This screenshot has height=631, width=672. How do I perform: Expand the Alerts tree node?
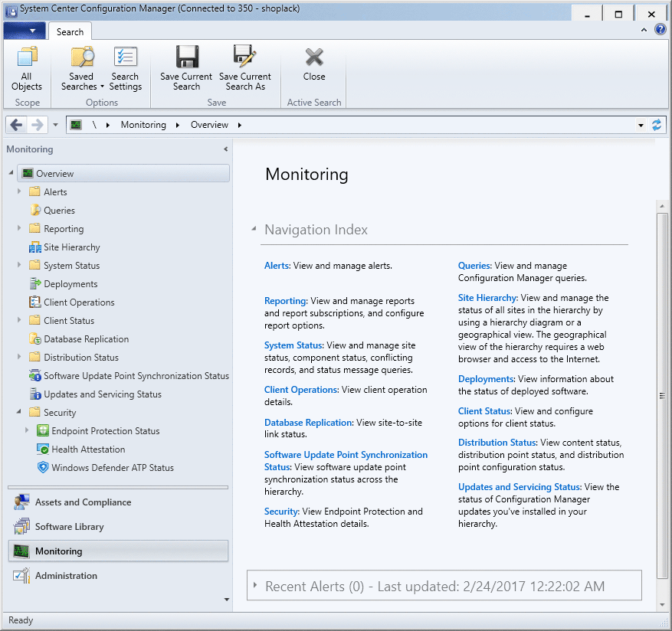point(19,191)
